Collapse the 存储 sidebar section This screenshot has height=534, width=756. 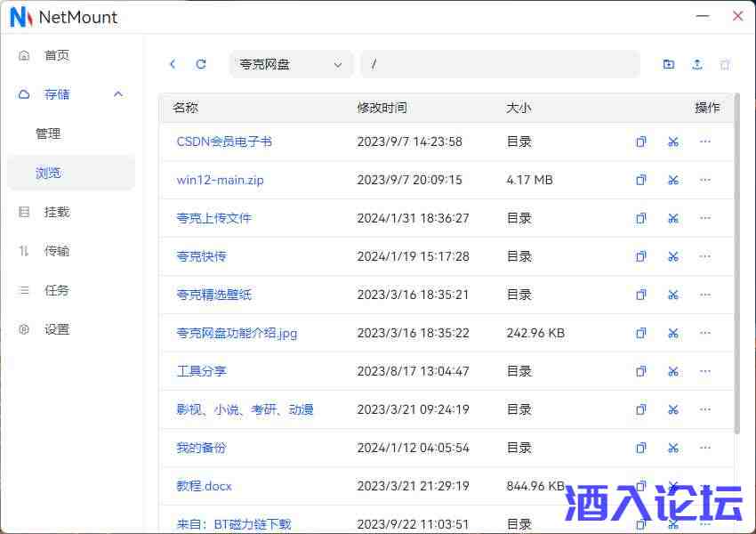(x=118, y=94)
